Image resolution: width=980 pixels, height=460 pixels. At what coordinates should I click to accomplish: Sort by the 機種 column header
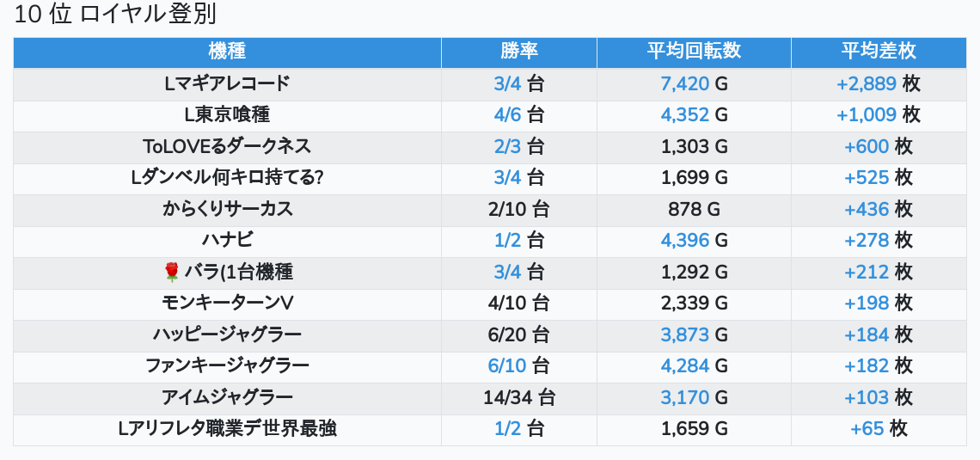click(x=227, y=51)
